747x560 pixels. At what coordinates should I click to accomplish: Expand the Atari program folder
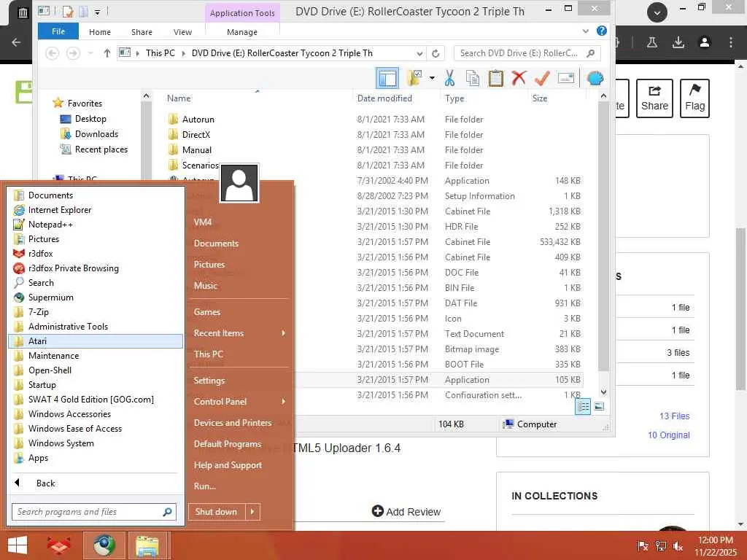[96, 341]
